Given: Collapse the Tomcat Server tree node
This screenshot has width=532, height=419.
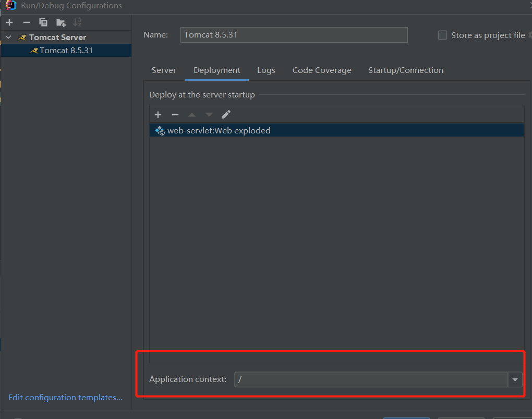Looking at the screenshot, I should (8, 38).
